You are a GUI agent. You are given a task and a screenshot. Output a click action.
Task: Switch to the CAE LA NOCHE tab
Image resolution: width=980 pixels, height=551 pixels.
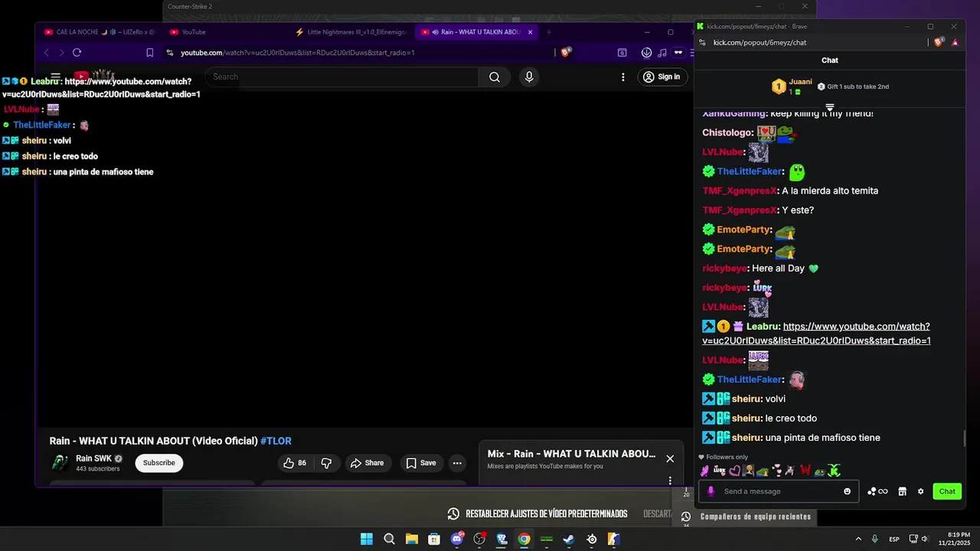[x=100, y=32]
